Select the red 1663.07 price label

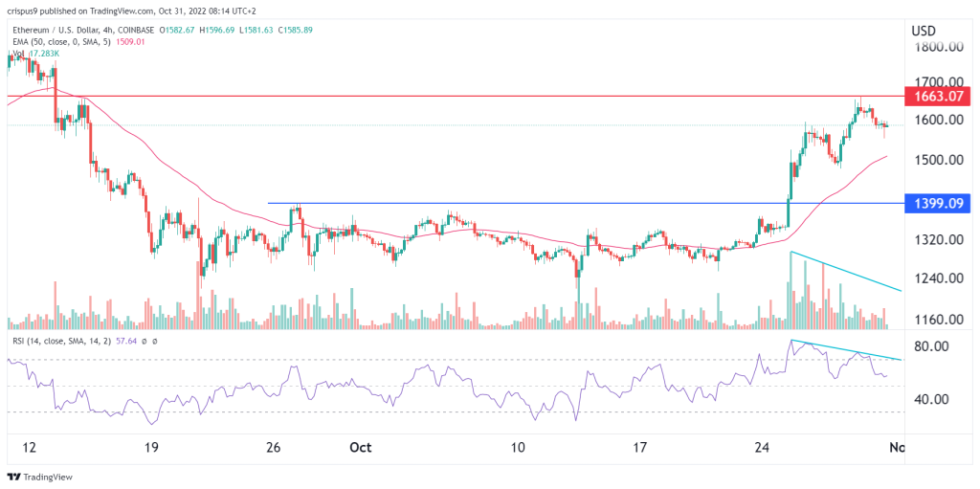pos(937,97)
